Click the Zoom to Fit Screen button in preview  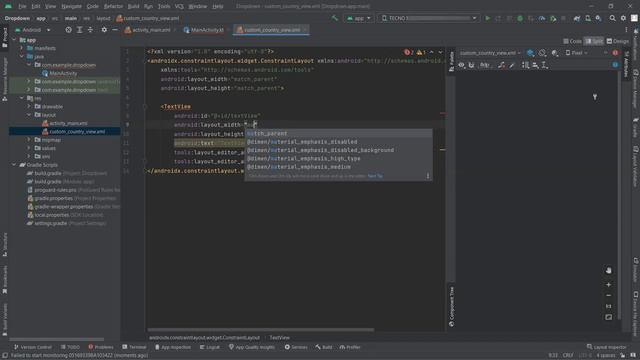609,317
